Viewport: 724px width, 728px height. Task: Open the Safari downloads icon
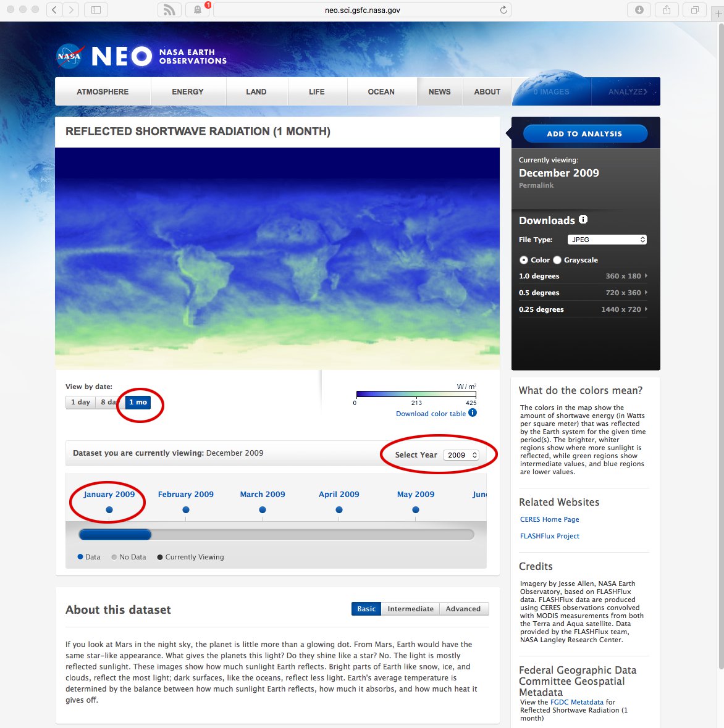[639, 10]
